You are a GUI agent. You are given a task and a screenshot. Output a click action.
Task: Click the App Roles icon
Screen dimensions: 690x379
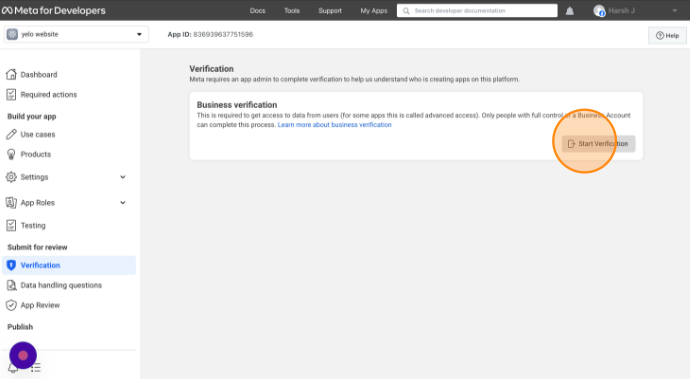click(11, 202)
